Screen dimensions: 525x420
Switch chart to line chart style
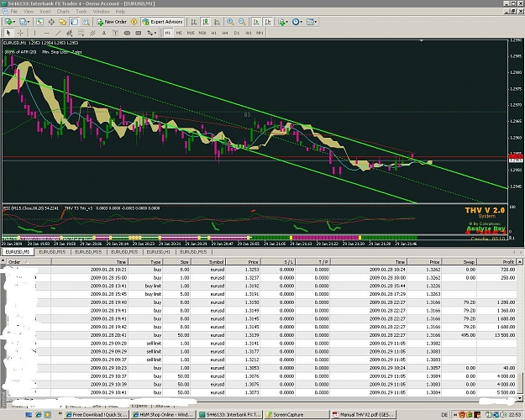217,22
